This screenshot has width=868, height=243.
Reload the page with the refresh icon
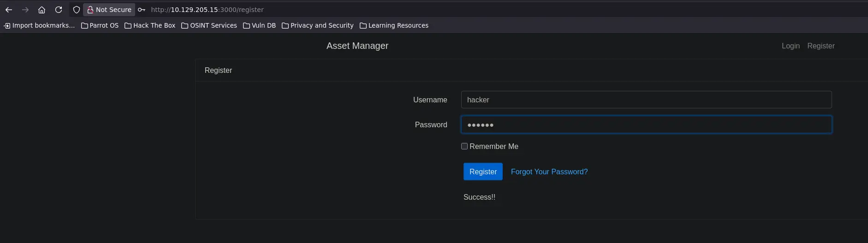[x=59, y=10]
